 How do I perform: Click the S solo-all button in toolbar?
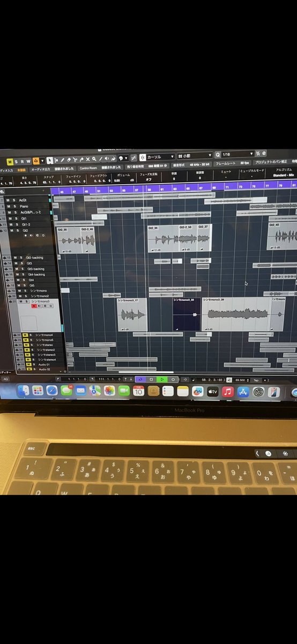pos(16,162)
